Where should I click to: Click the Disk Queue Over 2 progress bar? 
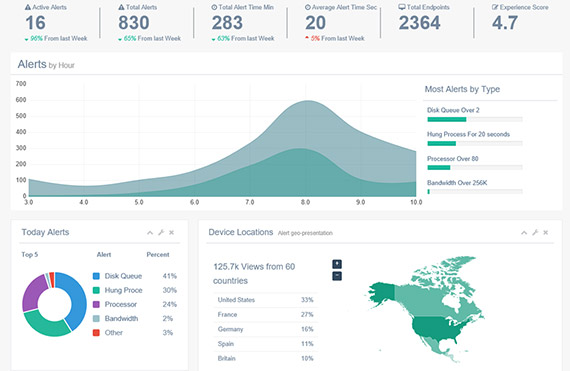point(475,120)
